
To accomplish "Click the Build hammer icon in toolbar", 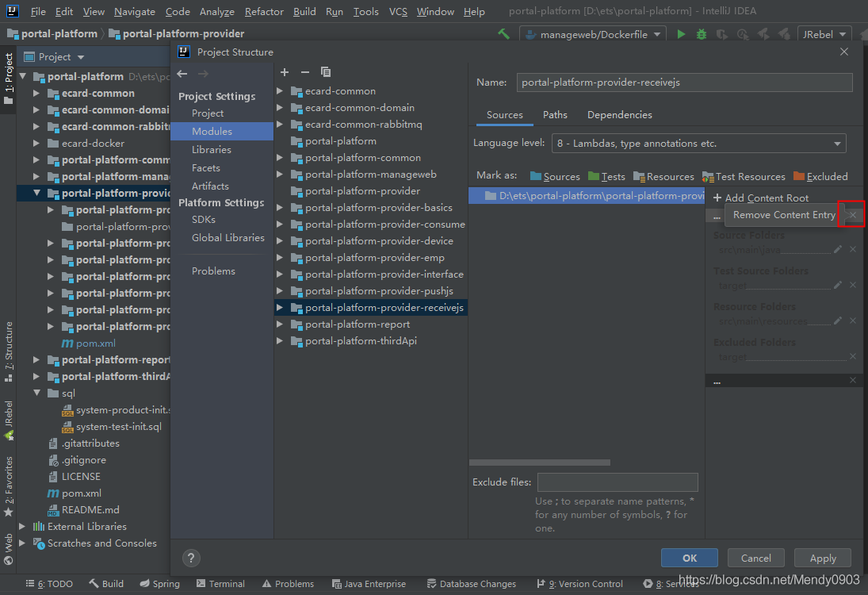I will pos(503,34).
